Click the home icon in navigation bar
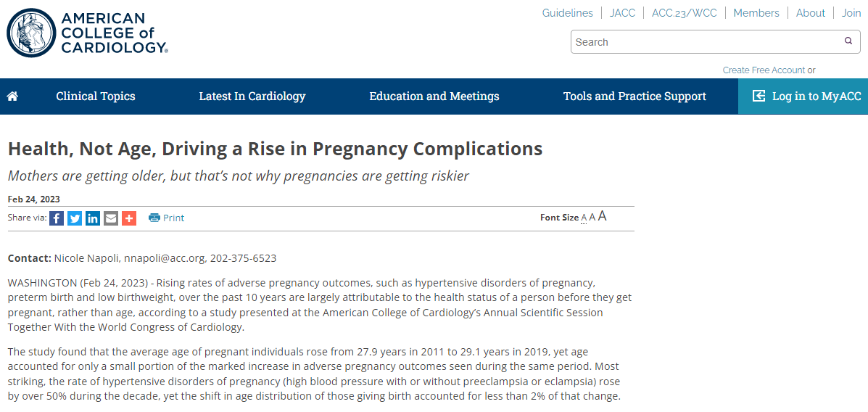 12,96
